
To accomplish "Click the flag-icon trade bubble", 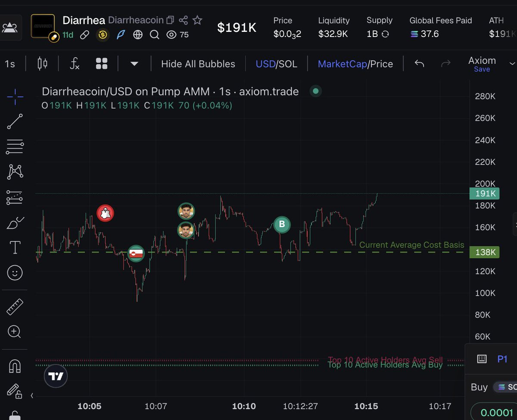I will coord(136,253).
